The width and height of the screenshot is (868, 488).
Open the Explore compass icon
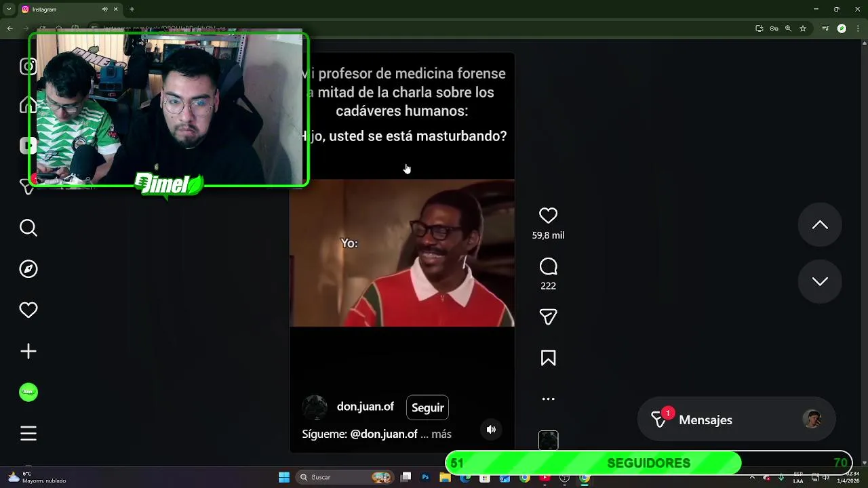tap(28, 269)
